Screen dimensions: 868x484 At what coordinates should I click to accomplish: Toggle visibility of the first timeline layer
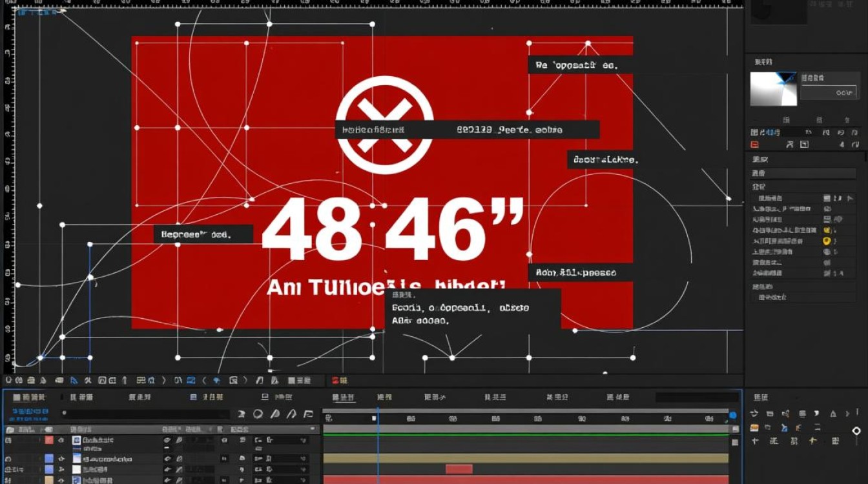click(61, 440)
